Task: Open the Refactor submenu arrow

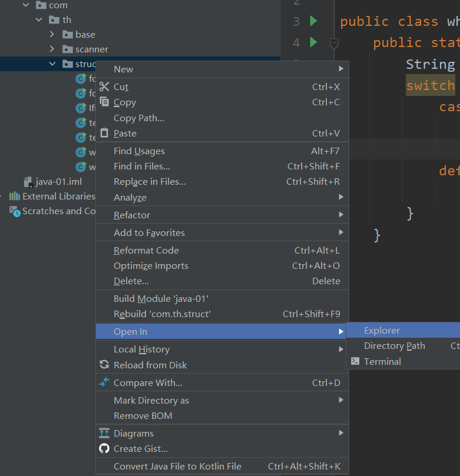Action: pyautogui.click(x=341, y=214)
